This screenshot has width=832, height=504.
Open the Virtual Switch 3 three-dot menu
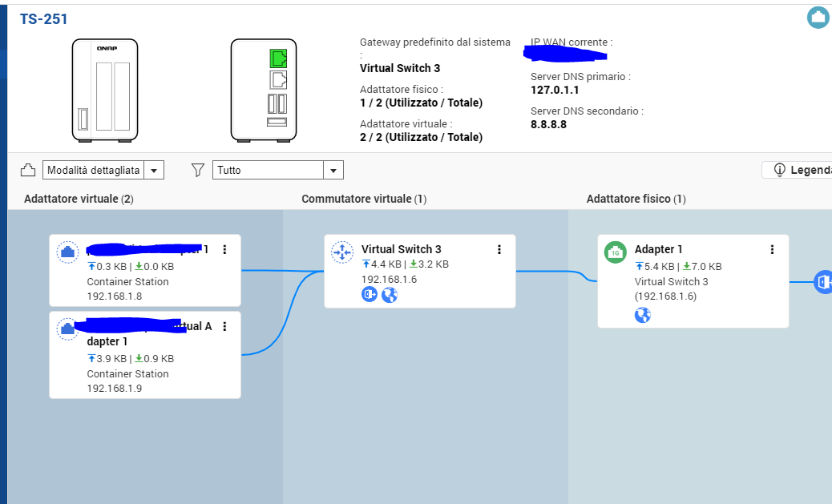click(x=499, y=250)
